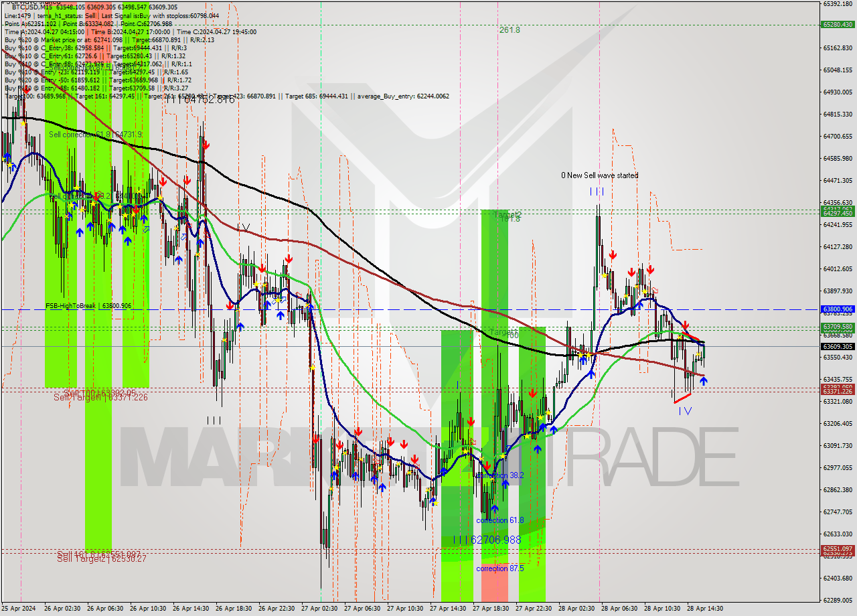Click the green 'Target2' label
857x616 pixels.
pos(507,215)
